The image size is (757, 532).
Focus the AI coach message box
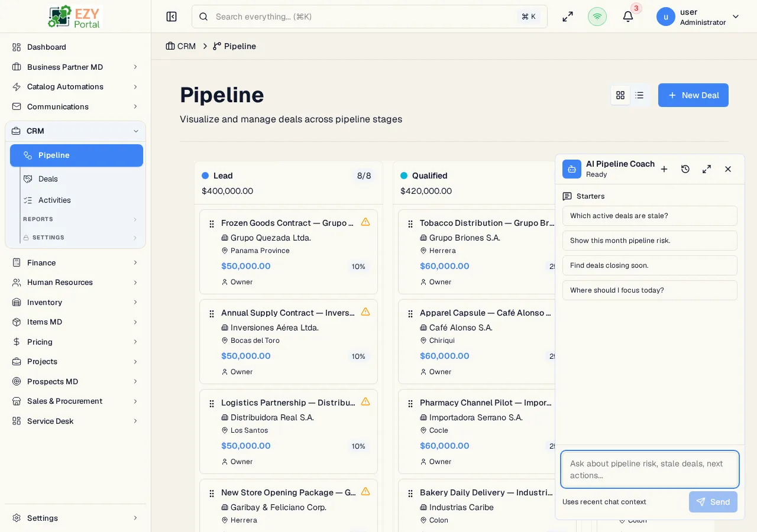pyautogui.click(x=650, y=469)
